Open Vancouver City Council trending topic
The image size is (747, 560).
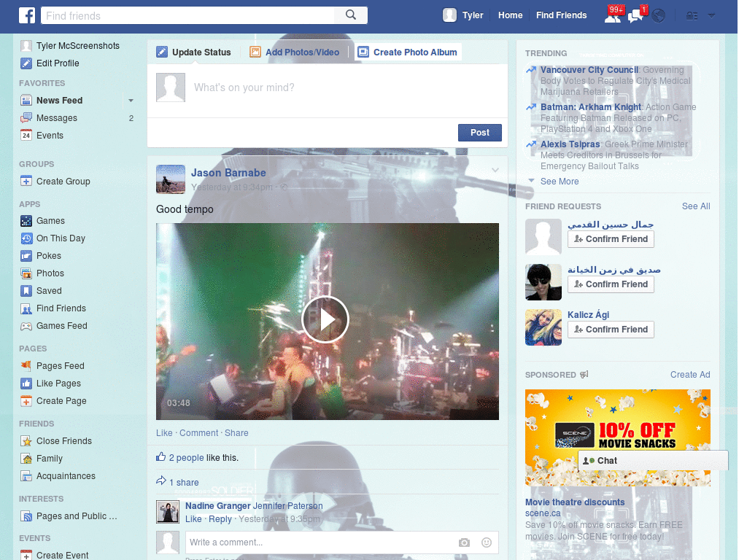pyautogui.click(x=589, y=70)
